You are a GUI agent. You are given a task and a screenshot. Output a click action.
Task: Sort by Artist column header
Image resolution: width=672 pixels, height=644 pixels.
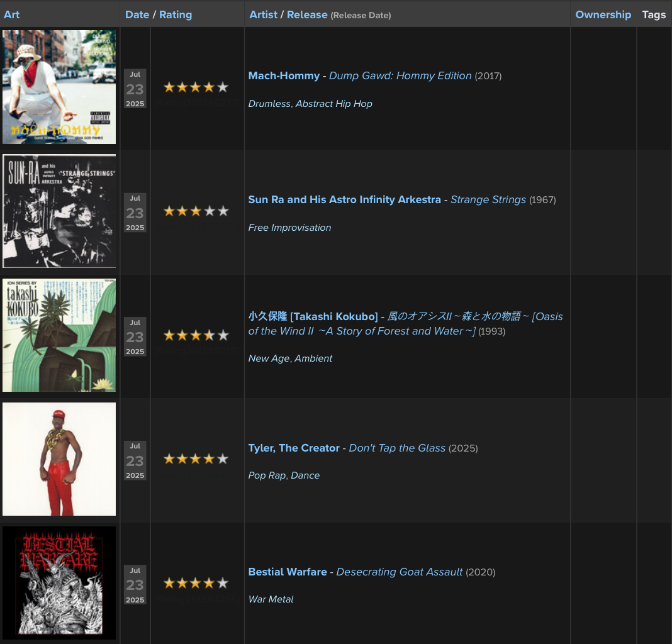[263, 14]
